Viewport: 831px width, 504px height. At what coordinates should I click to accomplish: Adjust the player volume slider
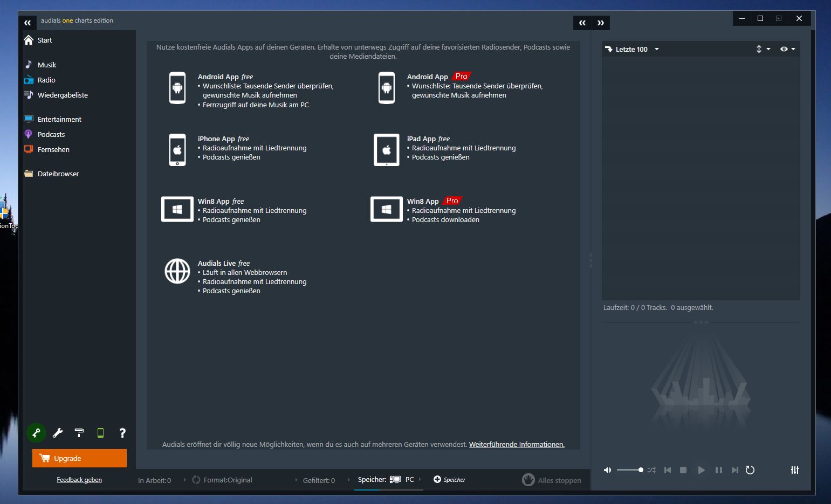[x=630, y=470]
